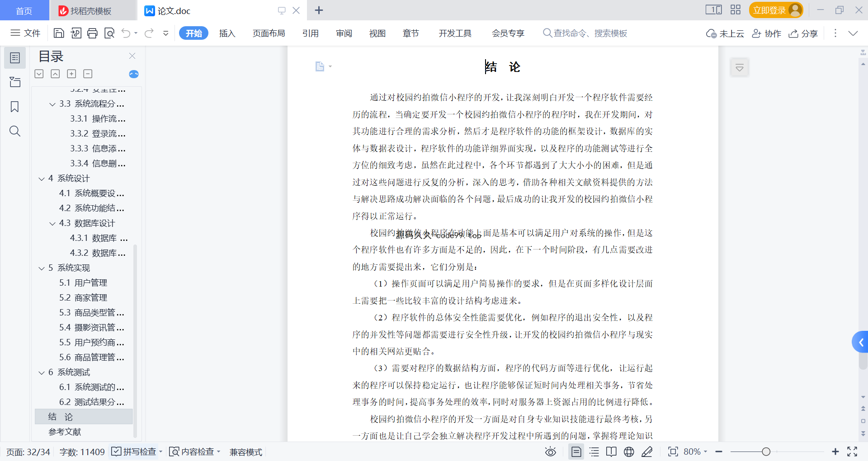Image resolution: width=868 pixels, height=461 pixels.
Task: Switch to the 开发工具 ribbon tab
Action: tap(455, 33)
